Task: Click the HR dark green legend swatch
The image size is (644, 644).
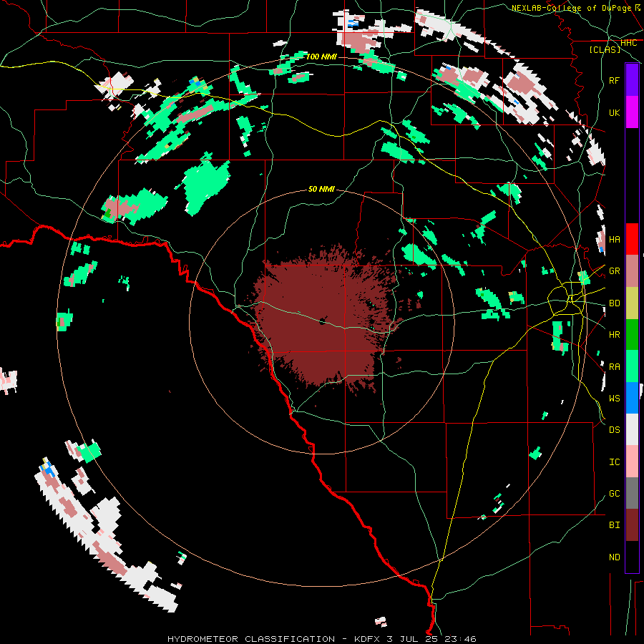Action: 632,334
